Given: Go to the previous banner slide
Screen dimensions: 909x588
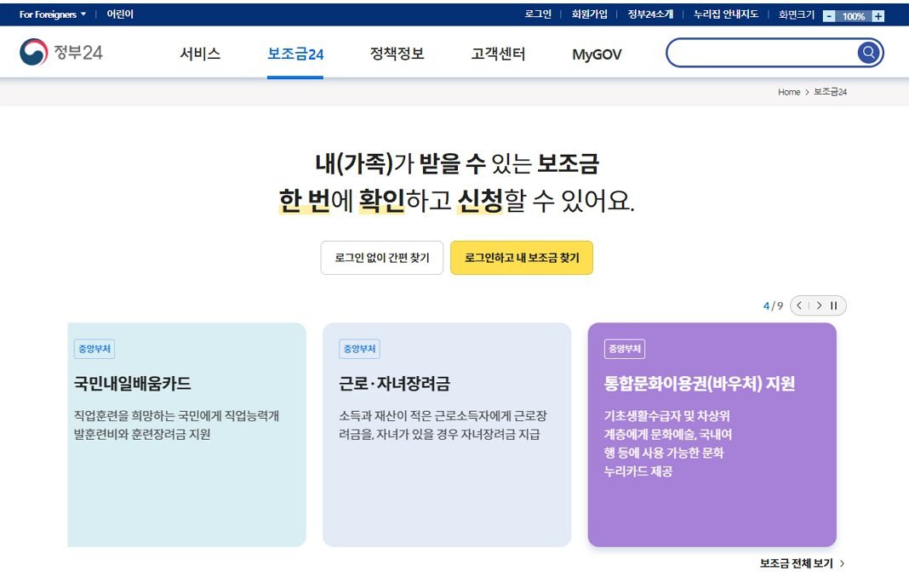Looking at the screenshot, I should point(799,305).
